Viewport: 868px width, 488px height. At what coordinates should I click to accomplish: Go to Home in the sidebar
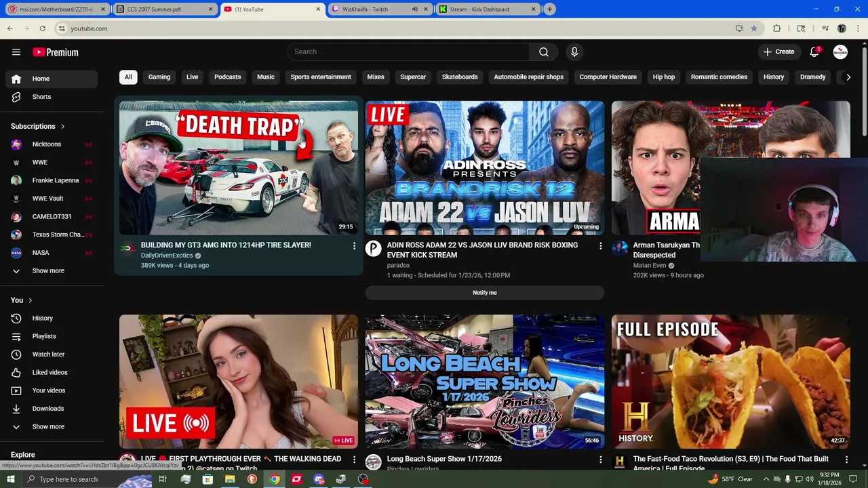pyautogui.click(x=52, y=79)
